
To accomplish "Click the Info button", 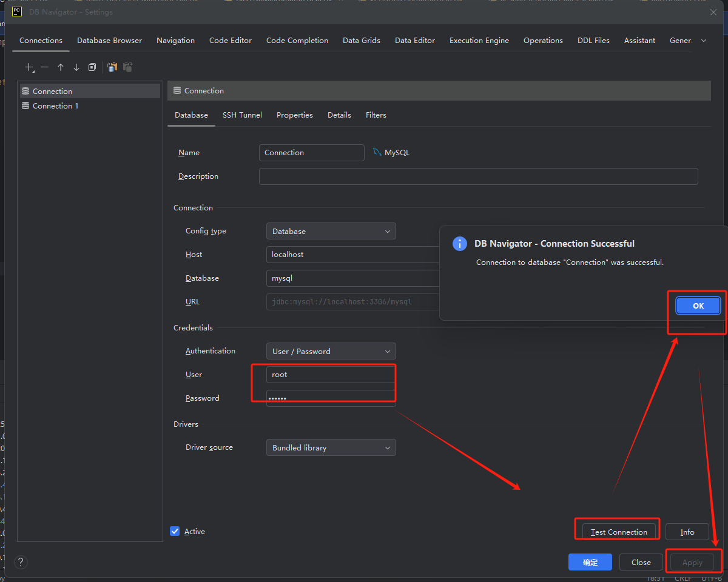I will [x=687, y=532].
